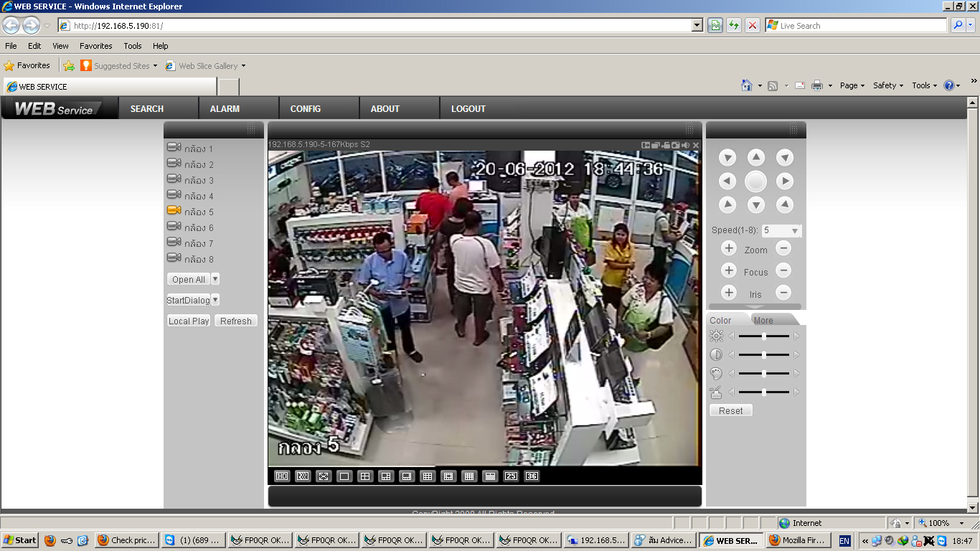980x551 pixels.
Task: Open Windows Start menu
Action: 20,540
